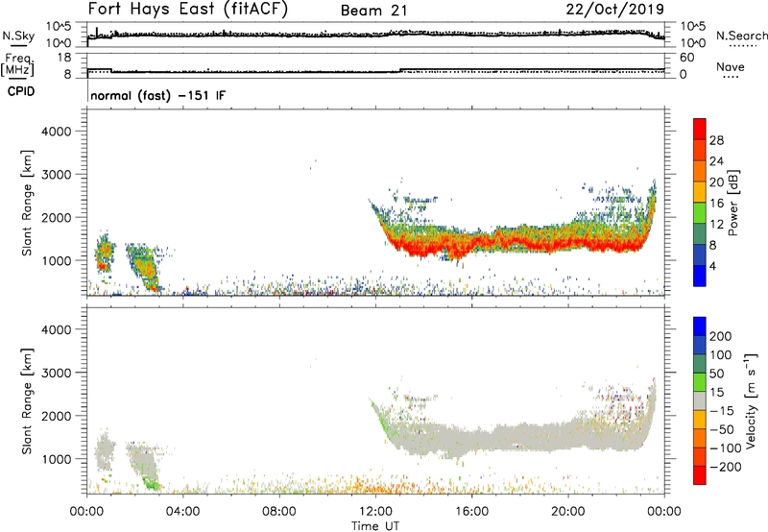This screenshot has width=768, height=532.
Task: Click the 'Velocity [m s-1]' color bar label
Action: [751, 400]
